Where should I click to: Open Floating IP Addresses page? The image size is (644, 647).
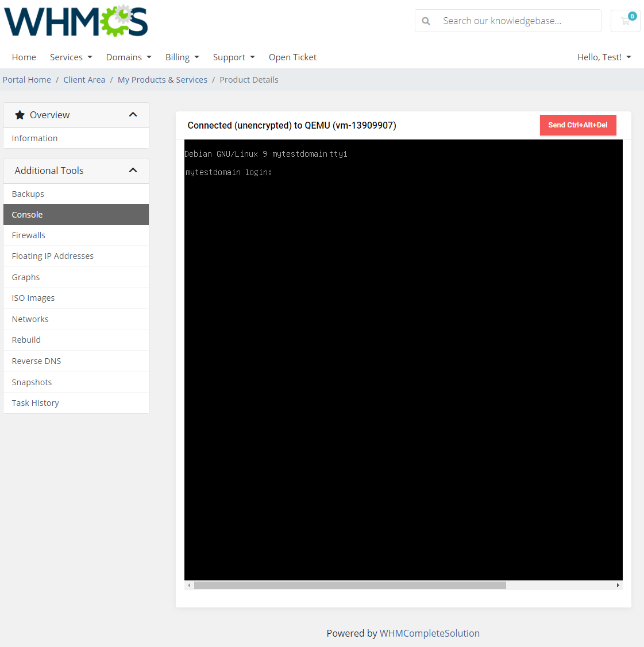[76, 256]
